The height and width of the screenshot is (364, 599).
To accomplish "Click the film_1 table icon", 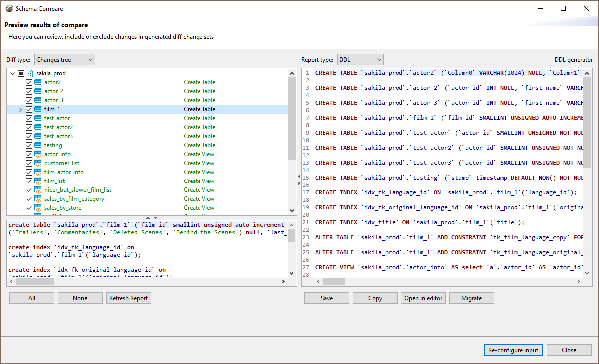I will 38,109.
